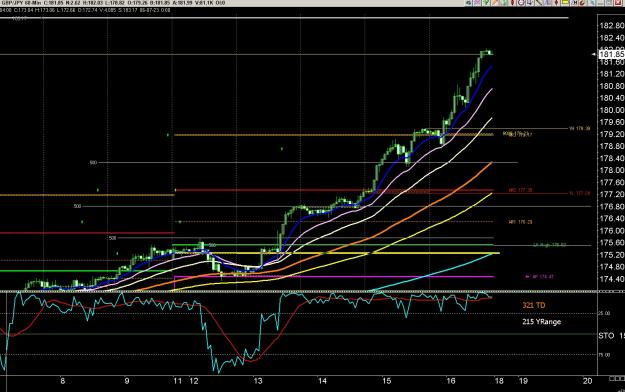Click the '215 YRange' label
625x392 pixels.
[541, 321]
